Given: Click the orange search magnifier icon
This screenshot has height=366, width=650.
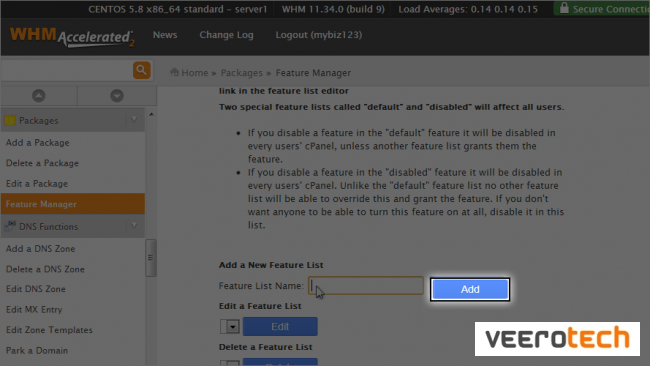Looking at the screenshot, I should (141, 70).
